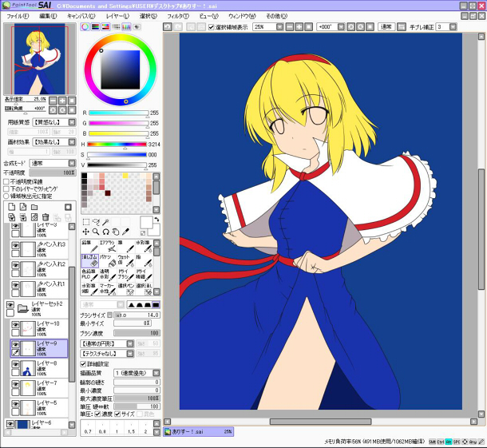Select the move tool
This screenshot has width=487, height=448.
86,232
